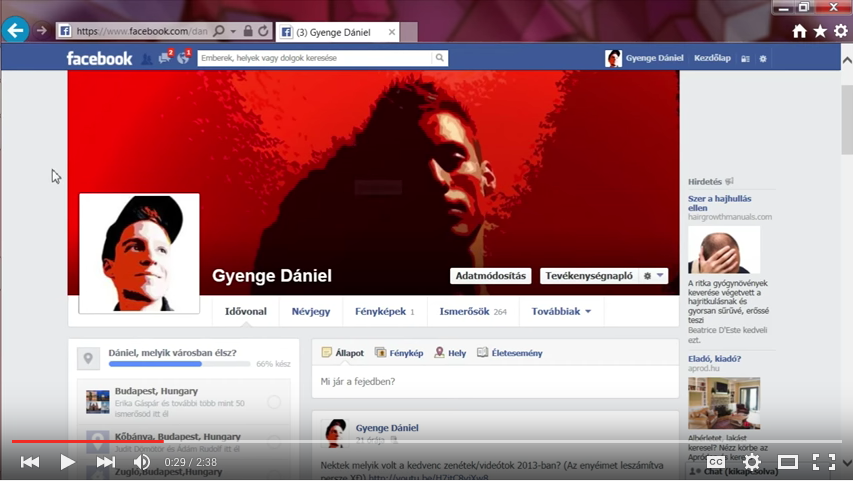Open the Fényképek tab
This screenshot has width=853, height=481.
click(385, 312)
